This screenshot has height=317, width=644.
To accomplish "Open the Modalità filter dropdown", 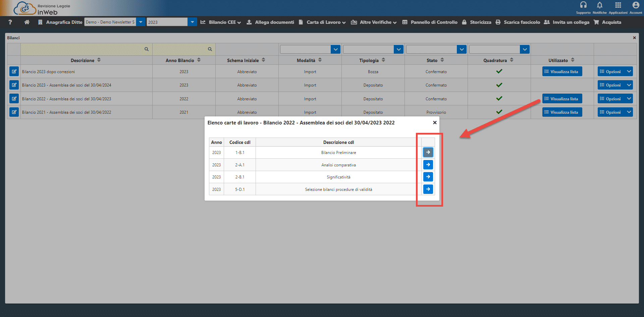I will click(336, 49).
